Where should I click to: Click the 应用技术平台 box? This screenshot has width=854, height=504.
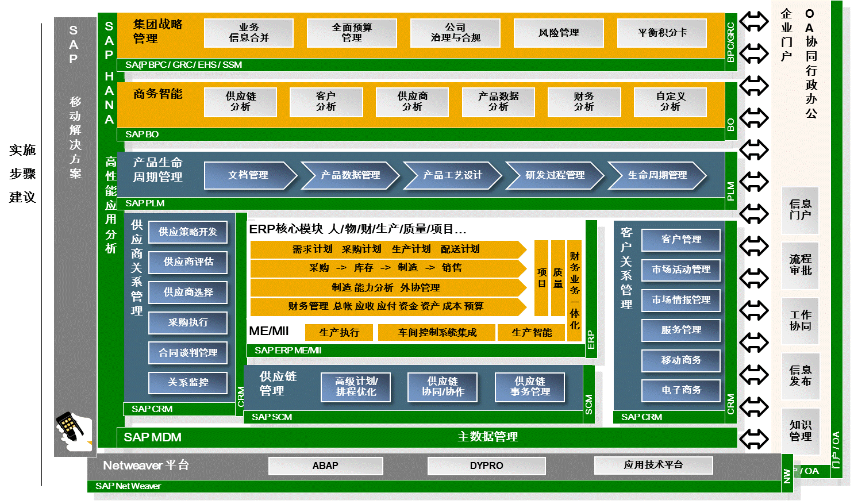tap(653, 465)
